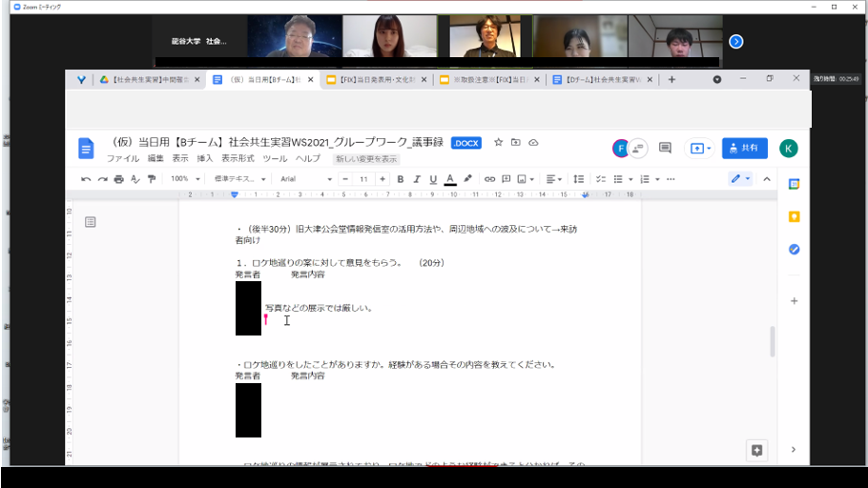Run spell check with the A-check icon
Image resolution: width=868 pixels, height=488 pixels.
click(135, 179)
